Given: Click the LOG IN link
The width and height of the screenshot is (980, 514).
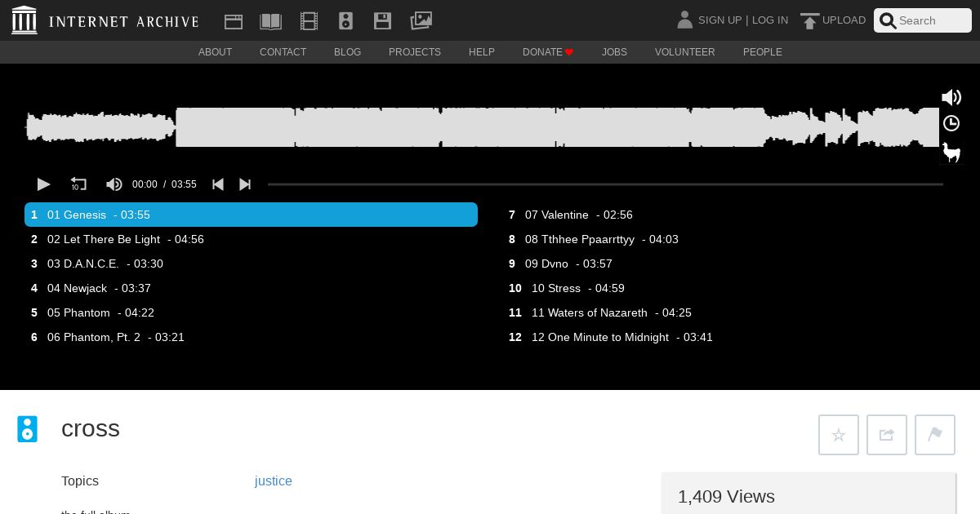Looking at the screenshot, I should point(770,20).
